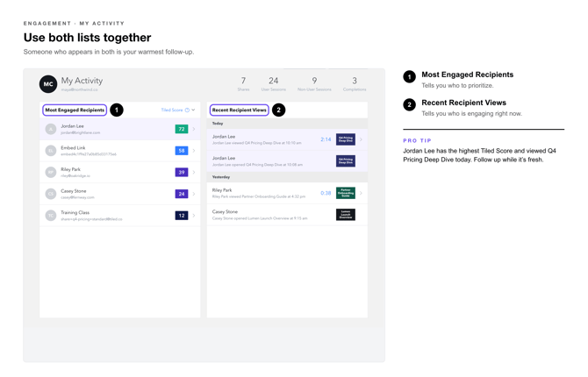Expand Casey Stone's engagement row chevron

tap(194, 194)
